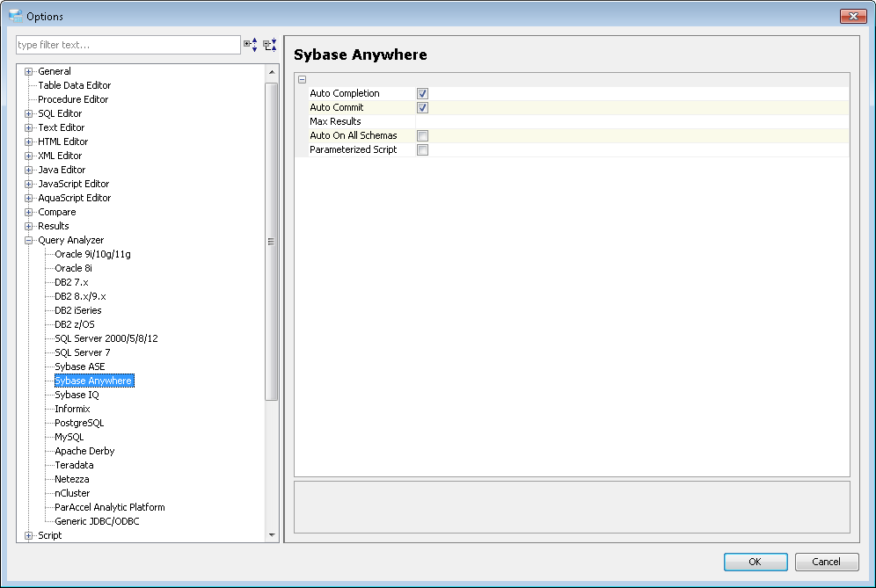Select nCluster item
Viewport: 876px width, 588px height.
(x=72, y=493)
